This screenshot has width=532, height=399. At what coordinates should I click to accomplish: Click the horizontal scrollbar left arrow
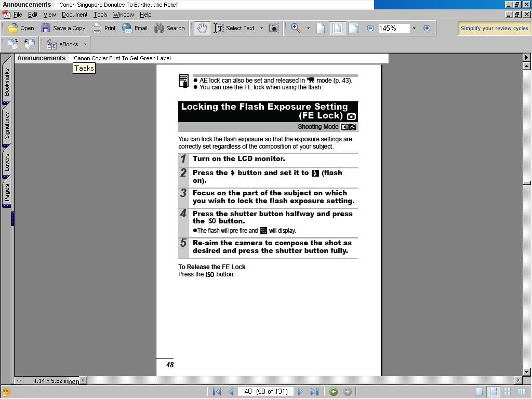point(83,380)
